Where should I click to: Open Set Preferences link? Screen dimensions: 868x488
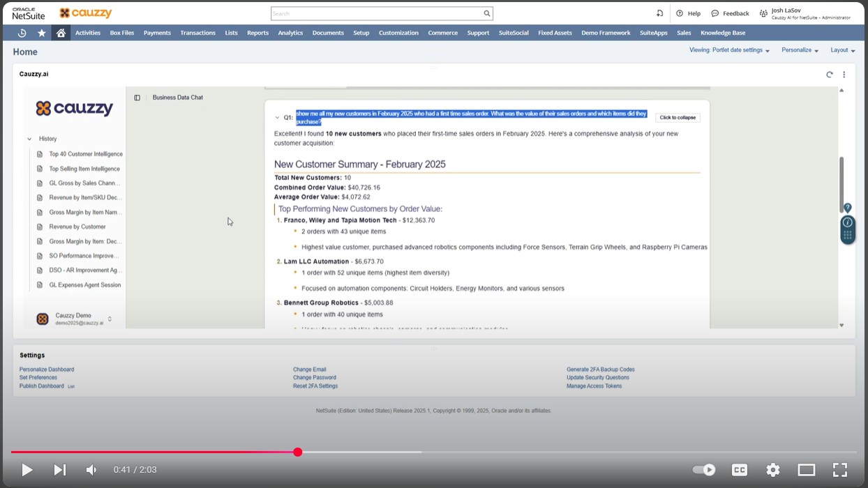click(x=38, y=378)
